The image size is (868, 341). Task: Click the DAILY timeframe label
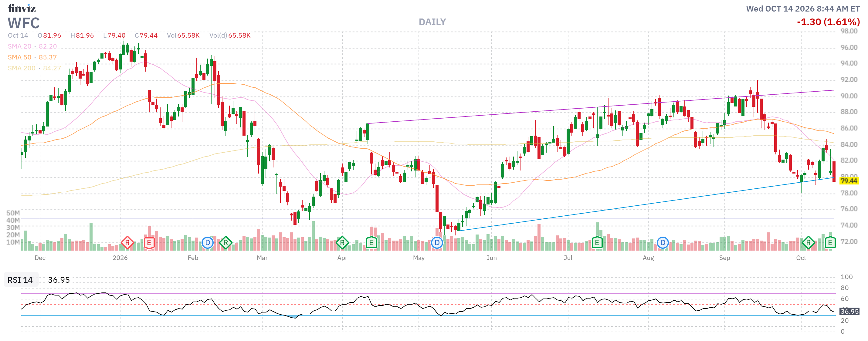click(432, 22)
